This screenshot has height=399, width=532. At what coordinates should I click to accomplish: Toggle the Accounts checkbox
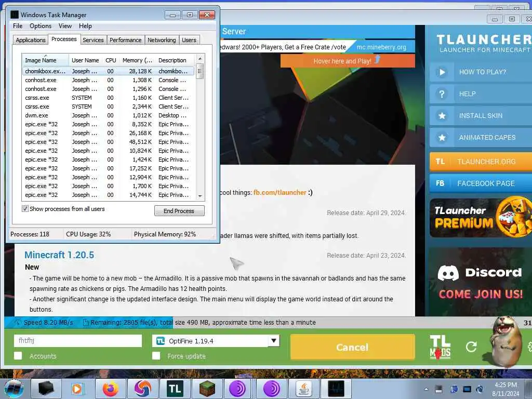pyautogui.click(x=18, y=355)
